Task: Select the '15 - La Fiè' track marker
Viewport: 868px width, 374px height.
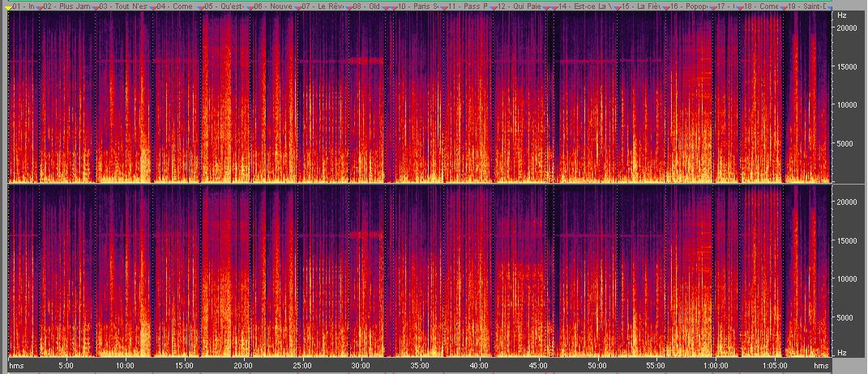Action: click(x=640, y=6)
